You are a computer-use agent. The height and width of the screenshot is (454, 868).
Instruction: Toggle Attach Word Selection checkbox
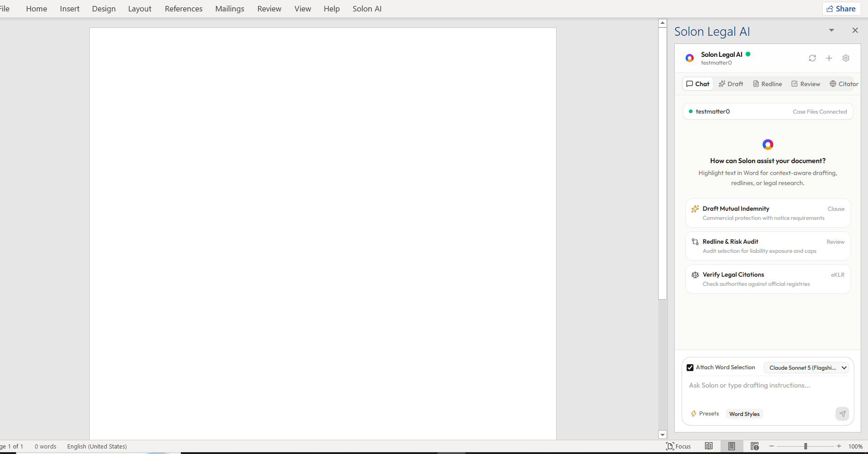(690, 367)
